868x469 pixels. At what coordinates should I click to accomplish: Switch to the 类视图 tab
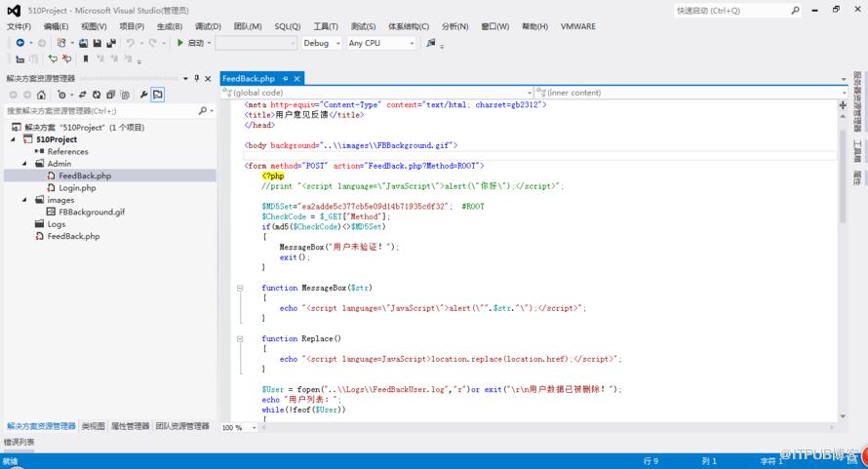[93, 426]
